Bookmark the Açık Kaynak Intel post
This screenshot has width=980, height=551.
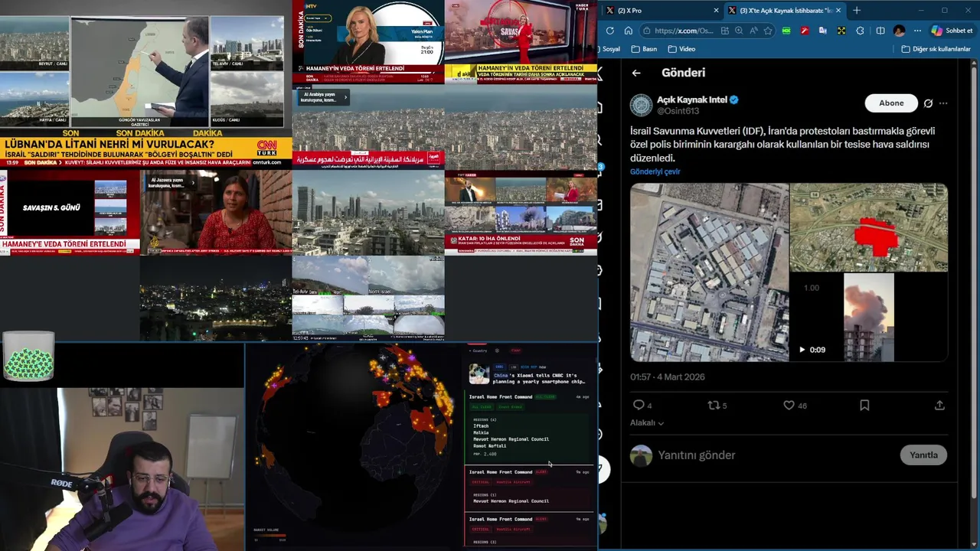pos(864,405)
